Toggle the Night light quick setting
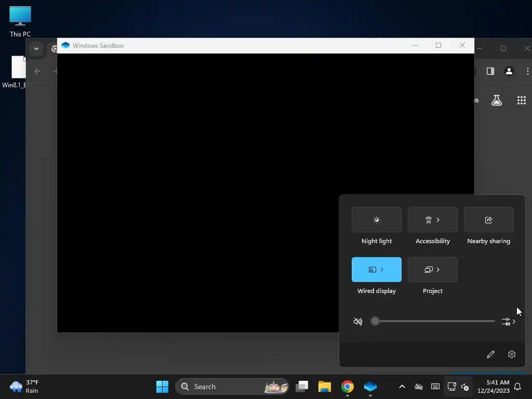 click(x=376, y=220)
